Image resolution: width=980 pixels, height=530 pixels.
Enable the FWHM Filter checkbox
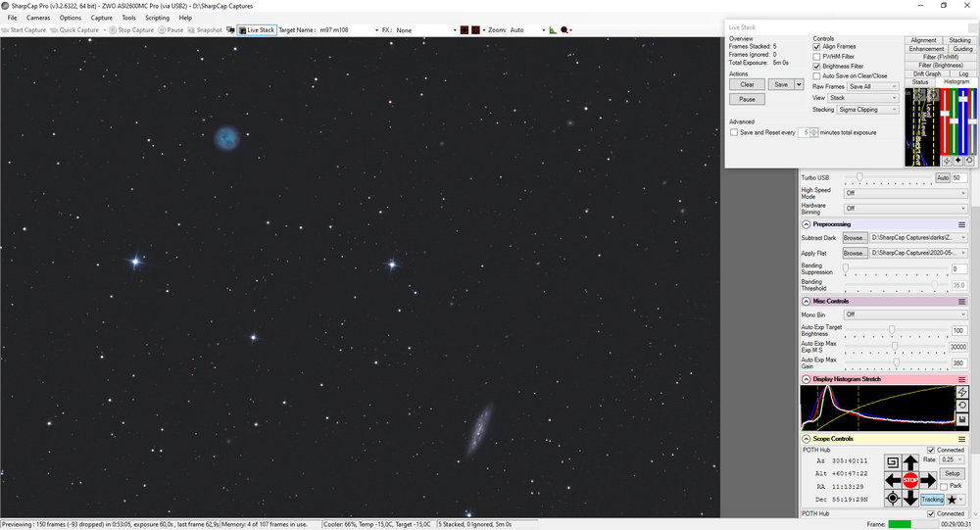816,56
